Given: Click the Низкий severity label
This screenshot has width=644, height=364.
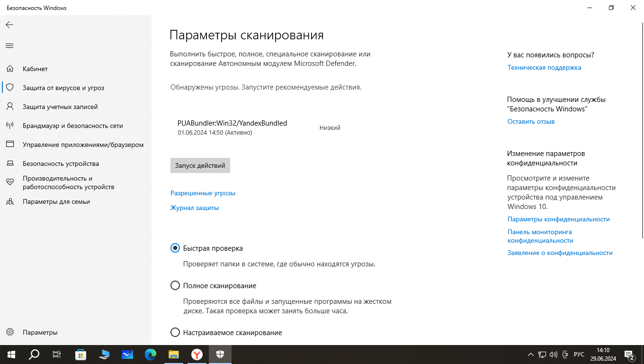Looking at the screenshot, I should click(330, 127).
